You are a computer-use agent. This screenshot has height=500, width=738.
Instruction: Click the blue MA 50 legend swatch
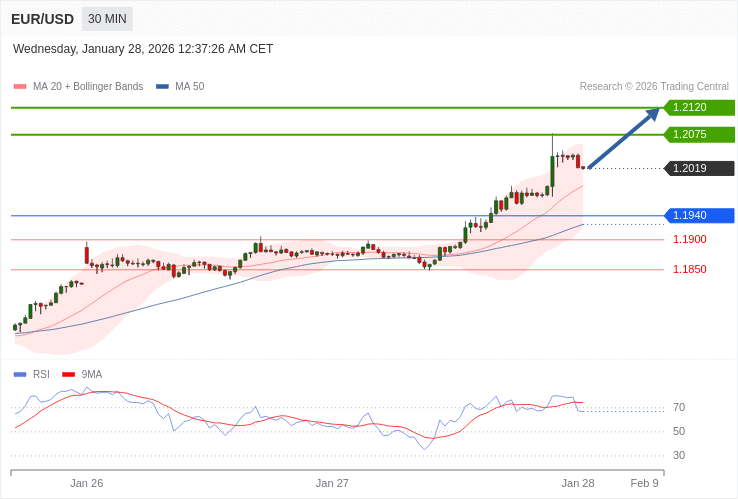[162, 87]
